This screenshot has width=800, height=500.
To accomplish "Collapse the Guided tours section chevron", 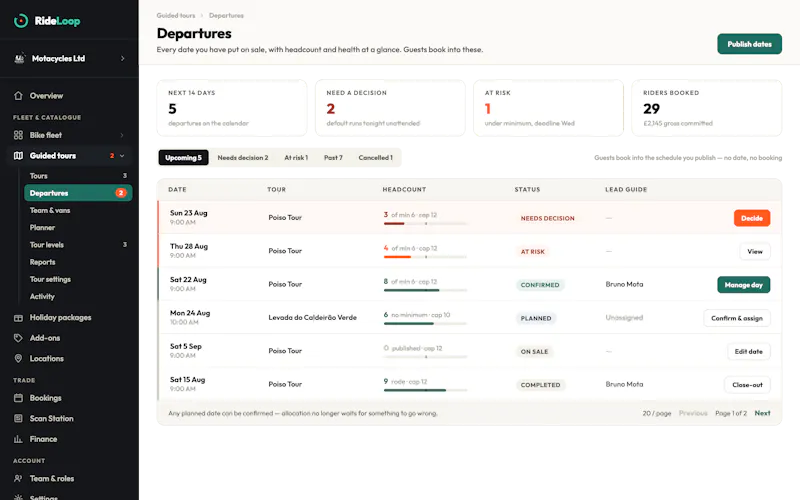I will tap(122, 156).
